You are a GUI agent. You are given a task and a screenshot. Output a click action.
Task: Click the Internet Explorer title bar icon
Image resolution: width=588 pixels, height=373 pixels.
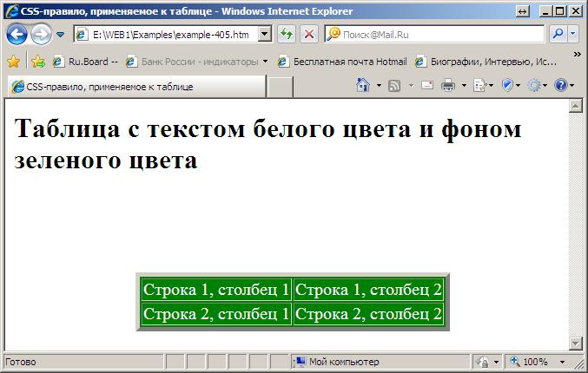tap(11, 11)
